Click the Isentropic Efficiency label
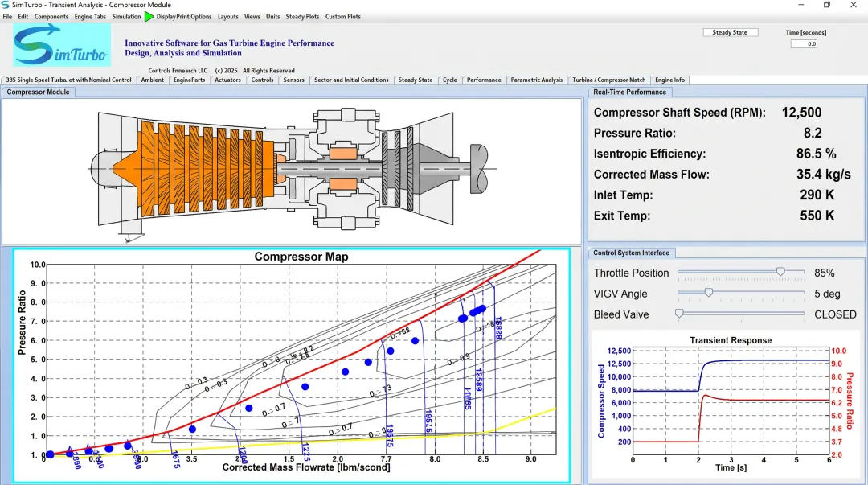868x485 pixels. pyautogui.click(x=649, y=154)
